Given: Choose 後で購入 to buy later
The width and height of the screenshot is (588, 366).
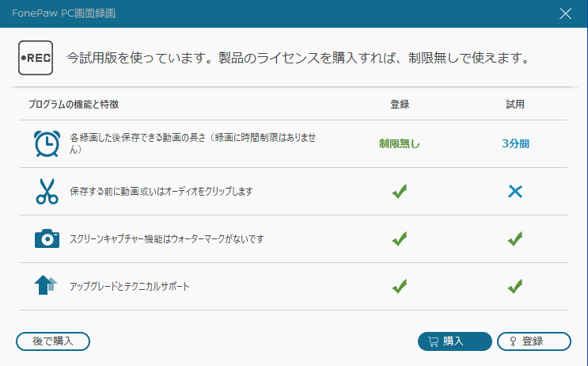Looking at the screenshot, I should point(53,341).
